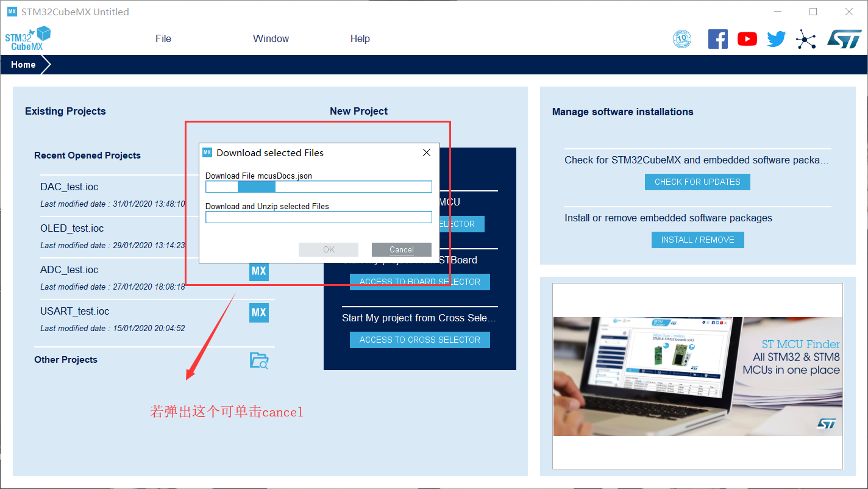Image resolution: width=868 pixels, height=489 pixels.
Task: Open the File menu
Action: [x=163, y=38]
